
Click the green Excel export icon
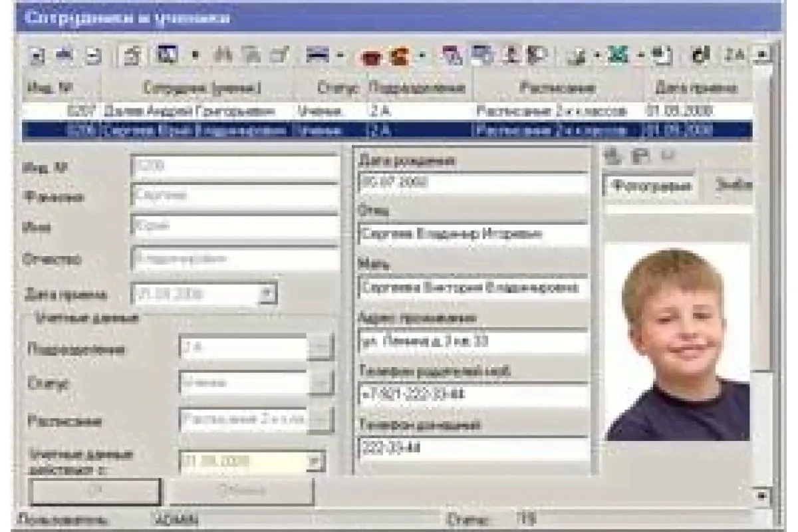(620, 57)
